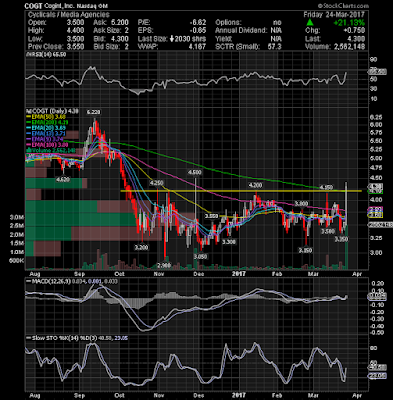The height and width of the screenshot is (400, 393).
Task: Click the Volume legend entry on price chart
Action: [49, 150]
